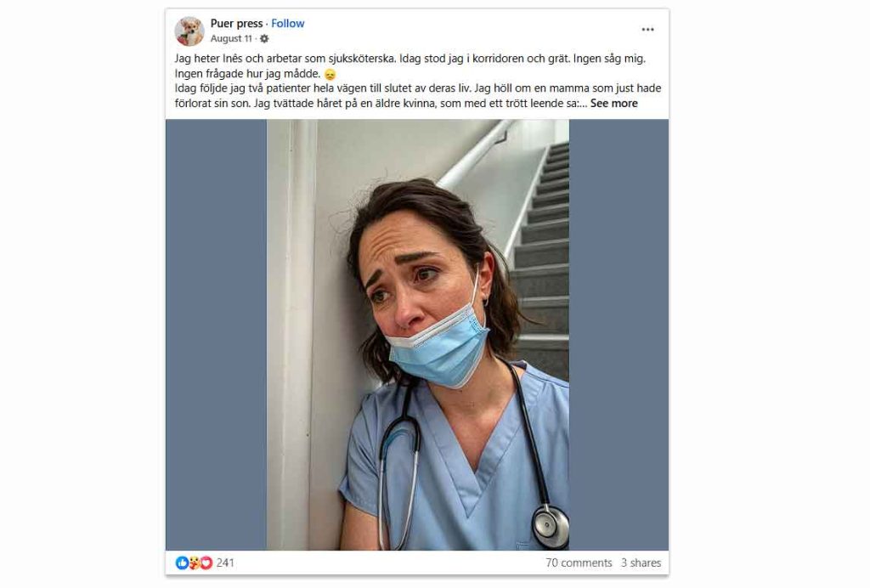Open the 241 reactions count list

click(225, 563)
